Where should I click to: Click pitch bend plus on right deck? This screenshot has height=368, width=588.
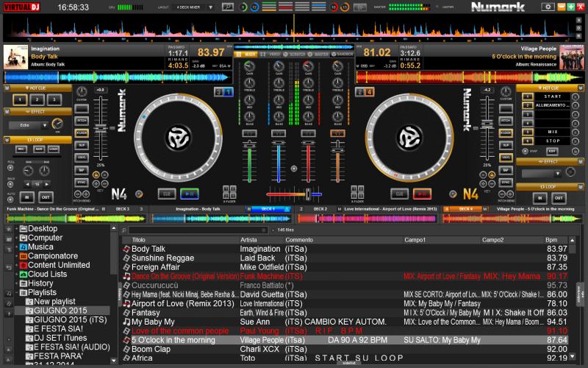pyautogui.click(x=510, y=194)
